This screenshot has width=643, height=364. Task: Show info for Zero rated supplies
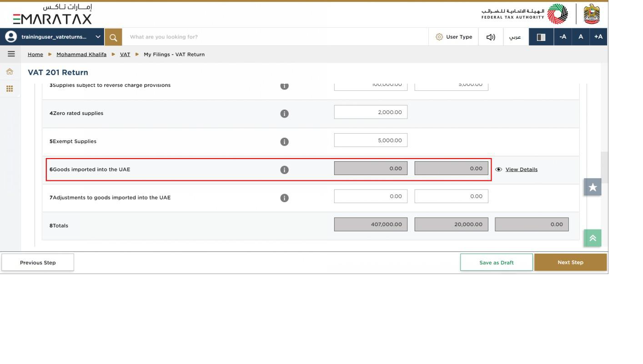[284, 114]
